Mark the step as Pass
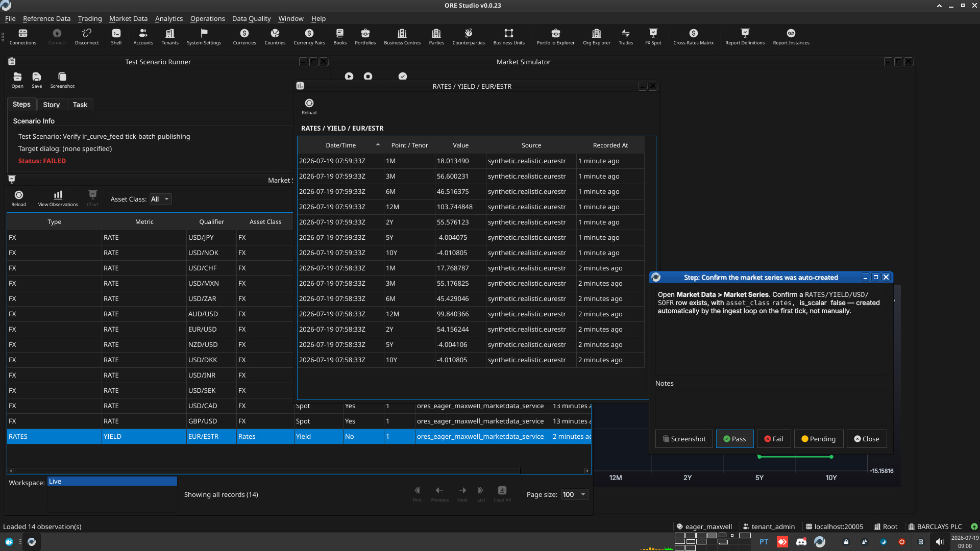 (734, 439)
